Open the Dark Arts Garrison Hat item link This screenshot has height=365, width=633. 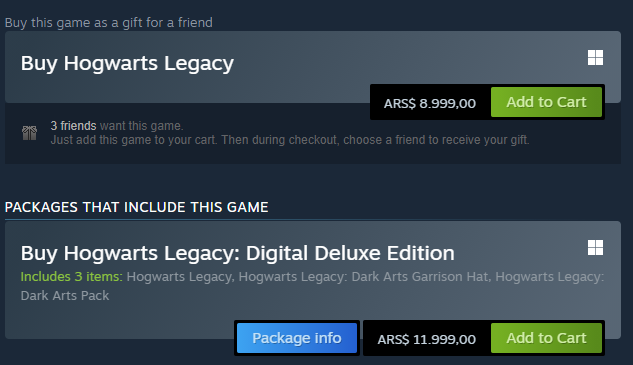point(363,277)
